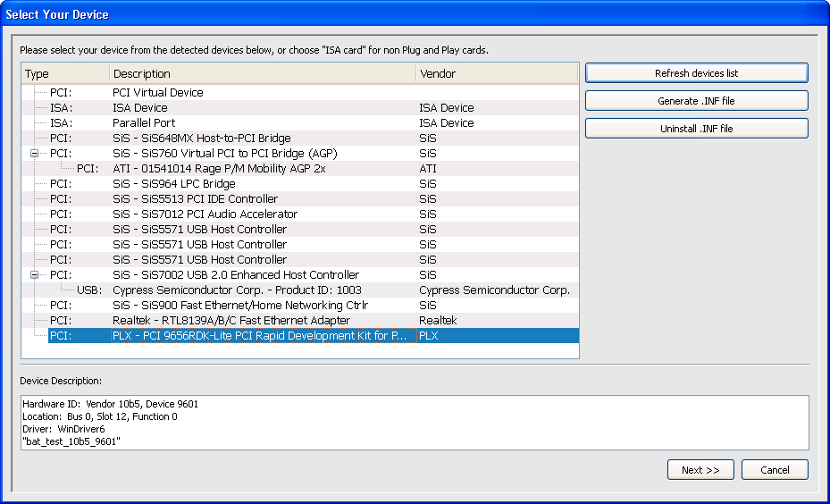Click the "bat_test_10b5_9601" text
Image resolution: width=830 pixels, height=504 pixels.
click(71, 441)
